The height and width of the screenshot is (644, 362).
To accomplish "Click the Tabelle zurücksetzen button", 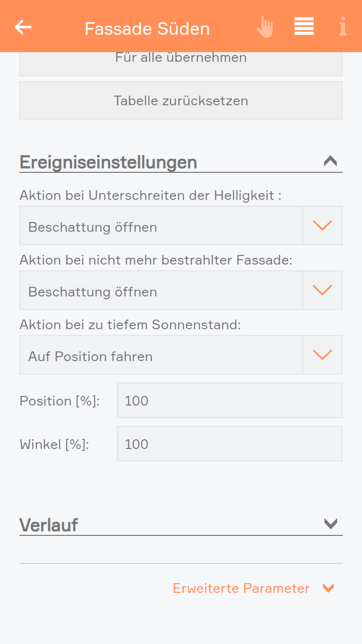I will click(181, 100).
